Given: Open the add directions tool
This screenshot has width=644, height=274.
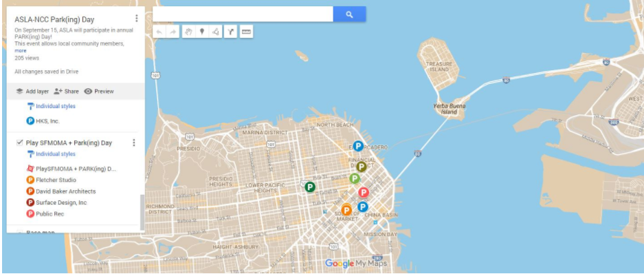Looking at the screenshot, I should pyautogui.click(x=231, y=32).
